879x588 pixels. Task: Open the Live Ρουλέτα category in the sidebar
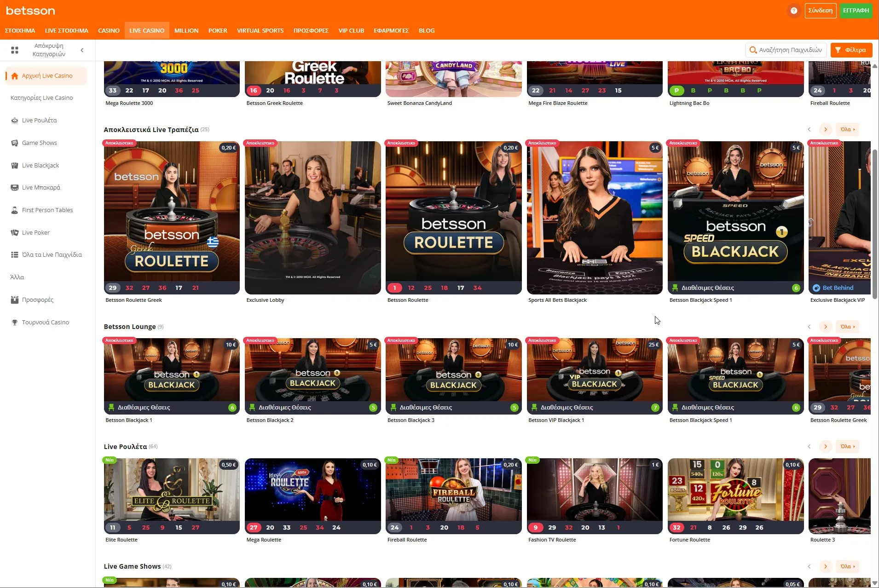coord(40,120)
